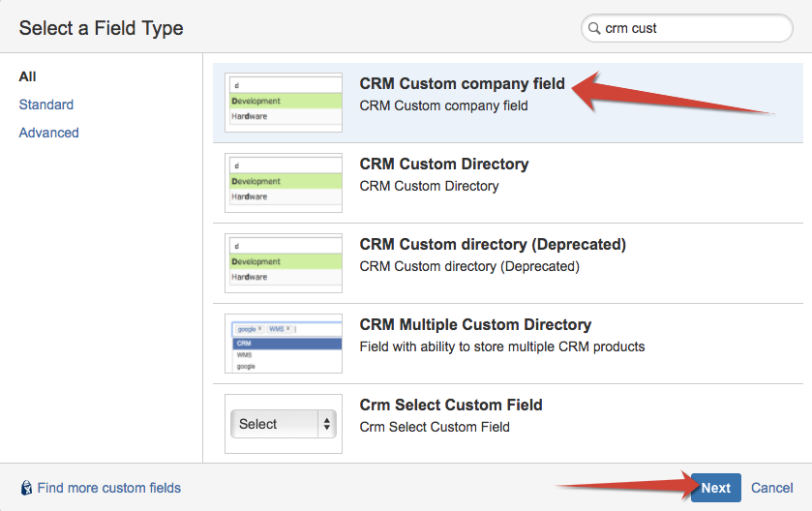Pick the CRM Custom Directory field type

pos(444,165)
